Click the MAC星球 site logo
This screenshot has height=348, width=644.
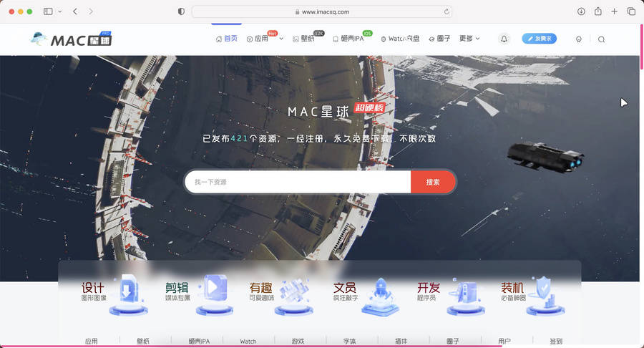tap(71, 39)
